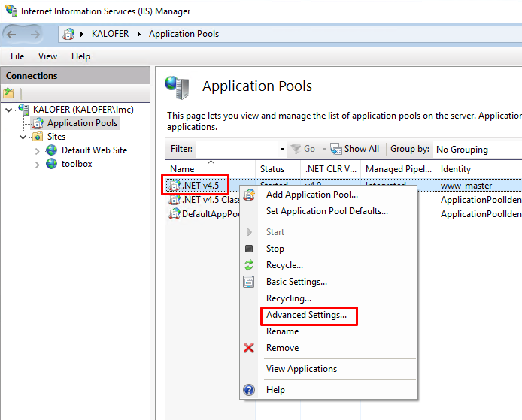Collapse the KALOFER server node
The width and height of the screenshot is (522, 420).
9,110
